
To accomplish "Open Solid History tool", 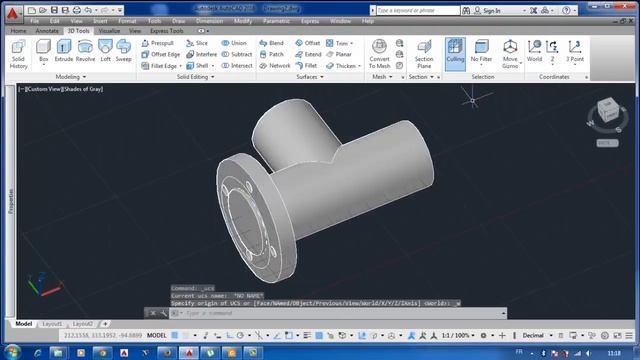I will click(x=18, y=54).
